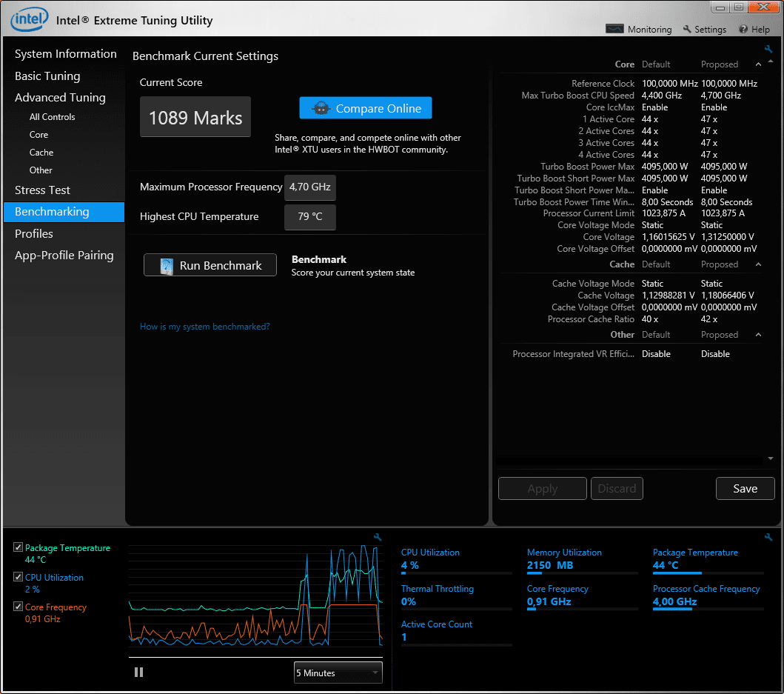Viewport: 784px width, 694px height.
Task: Click Processor Current Limit row label
Action: tap(589, 213)
